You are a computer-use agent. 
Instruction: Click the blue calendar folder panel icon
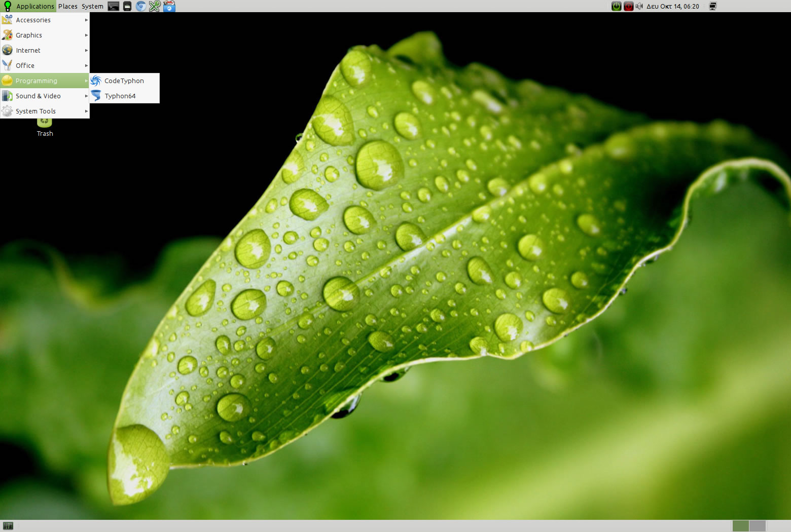[x=169, y=6]
